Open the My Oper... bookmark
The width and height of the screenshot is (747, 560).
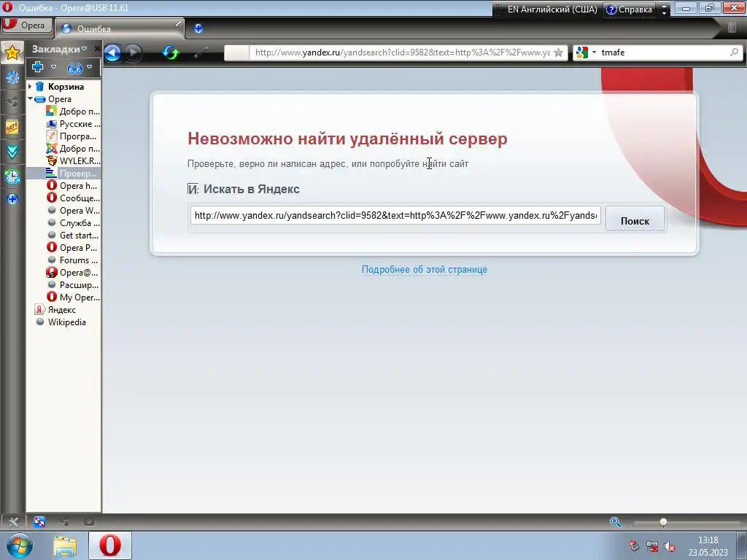[x=74, y=297]
